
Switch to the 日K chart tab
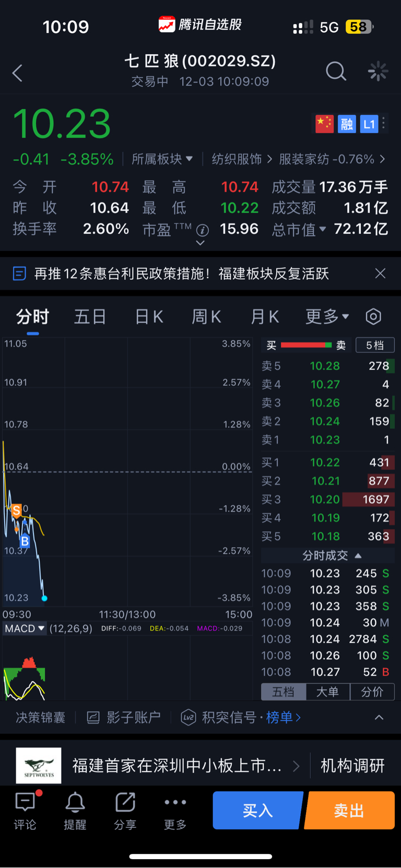tap(149, 316)
